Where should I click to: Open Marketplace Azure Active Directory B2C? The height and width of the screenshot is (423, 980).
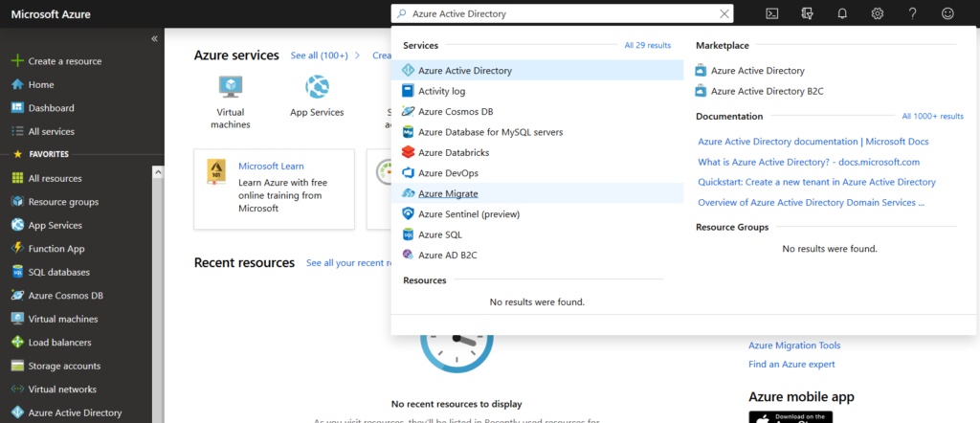pos(767,91)
